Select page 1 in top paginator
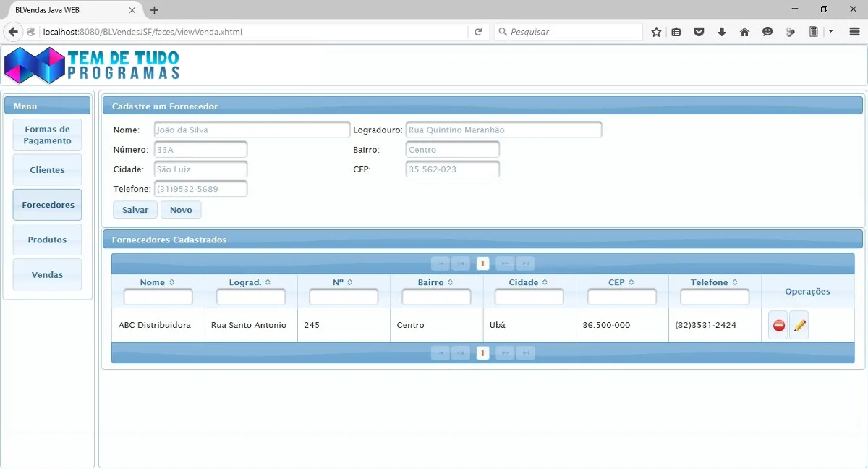The width and height of the screenshot is (868, 469). [482, 263]
